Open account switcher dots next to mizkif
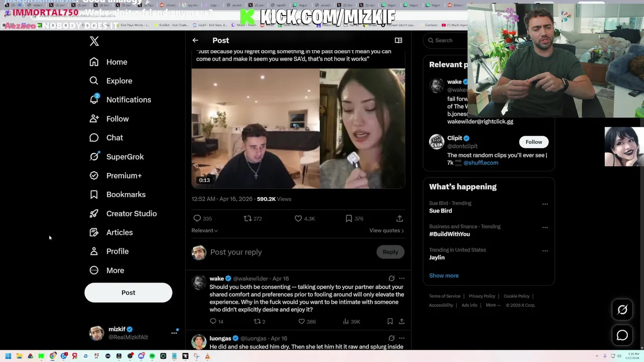Image resolution: width=644 pixels, height=362 pixels. pos(174,332)
